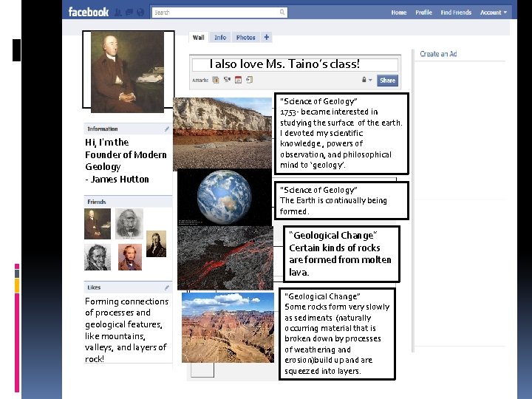
Task: Click the Likes section header
Action: [128, 287]
